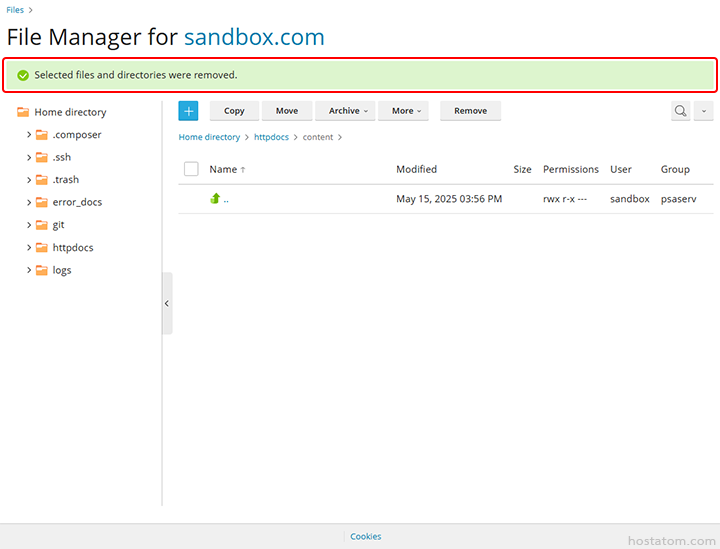Click the blue plus add-new button

189,111
